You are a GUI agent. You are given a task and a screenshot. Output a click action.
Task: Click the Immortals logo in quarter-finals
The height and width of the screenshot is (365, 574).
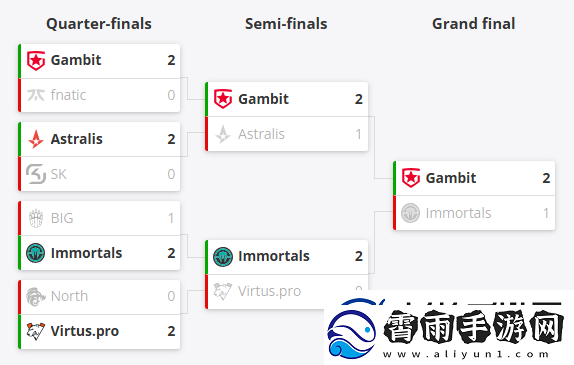(x=36, y=253)
